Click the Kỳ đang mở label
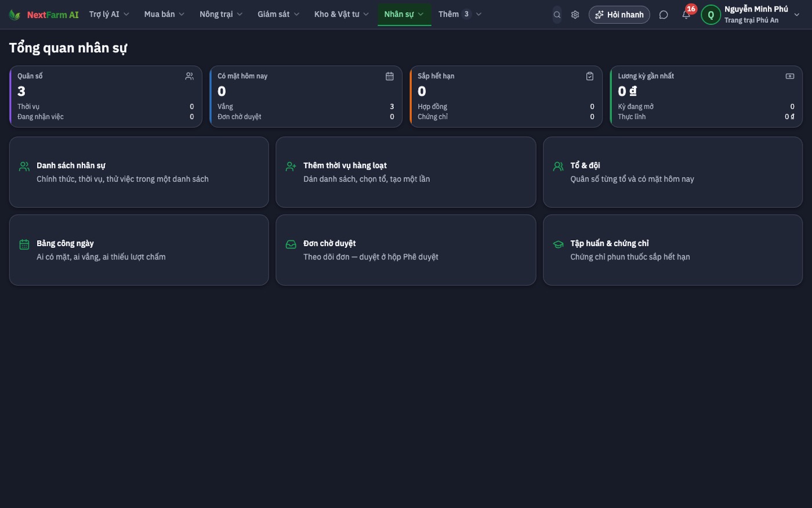The image size is (812, 508). tap(636, 107)
